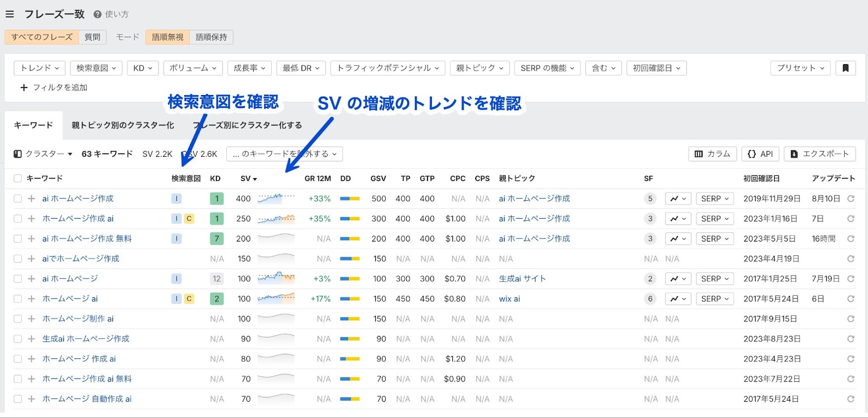The height and width of the screenshot is (418, 868).
Task: Sort by the SV column header
Action: tap(248, 179)
